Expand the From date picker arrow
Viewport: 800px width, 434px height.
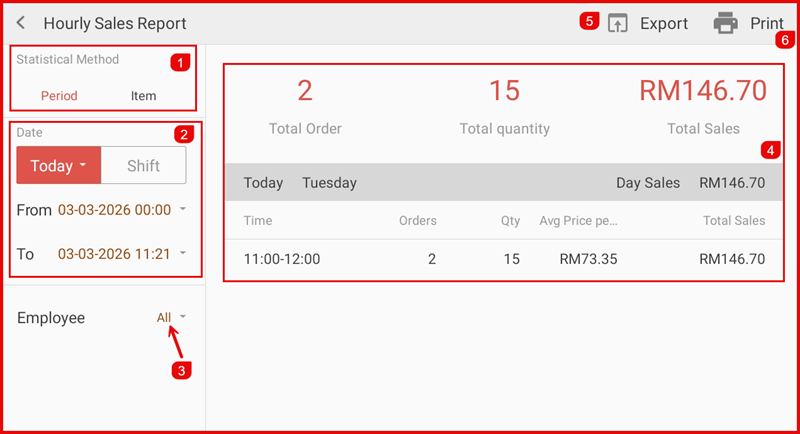pyautogui.click(x=183, y=209)
